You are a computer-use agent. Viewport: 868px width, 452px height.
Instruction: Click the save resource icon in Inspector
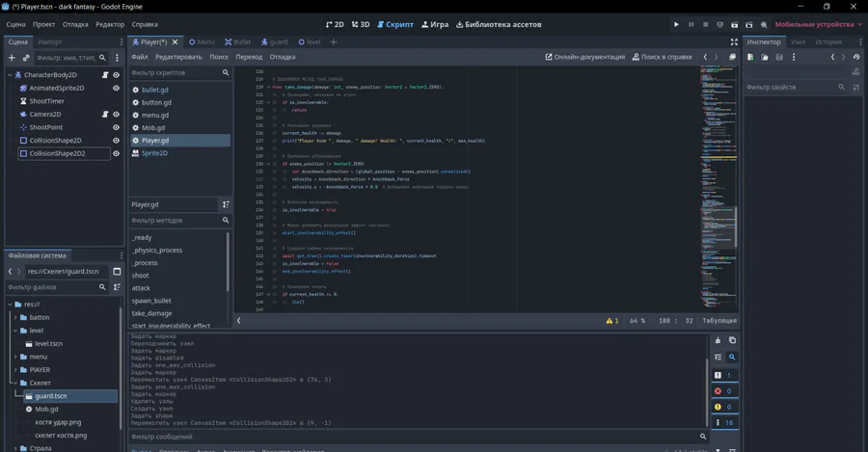pos(780,58)
